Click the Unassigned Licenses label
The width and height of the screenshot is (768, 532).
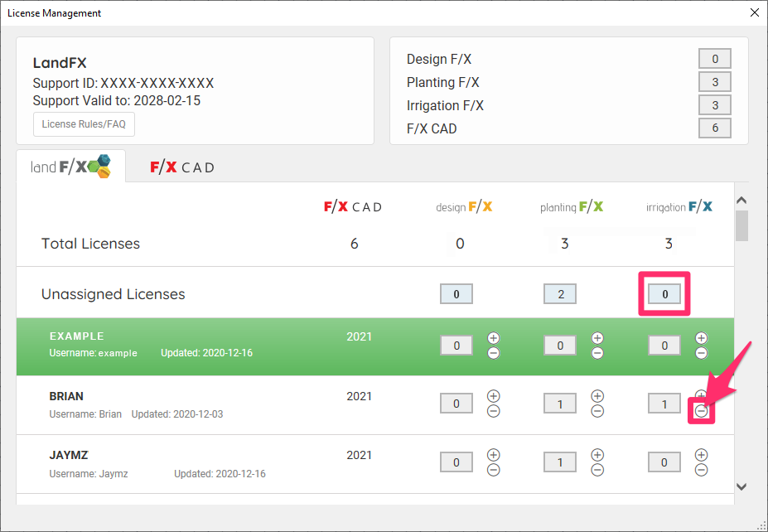point(114,294)
